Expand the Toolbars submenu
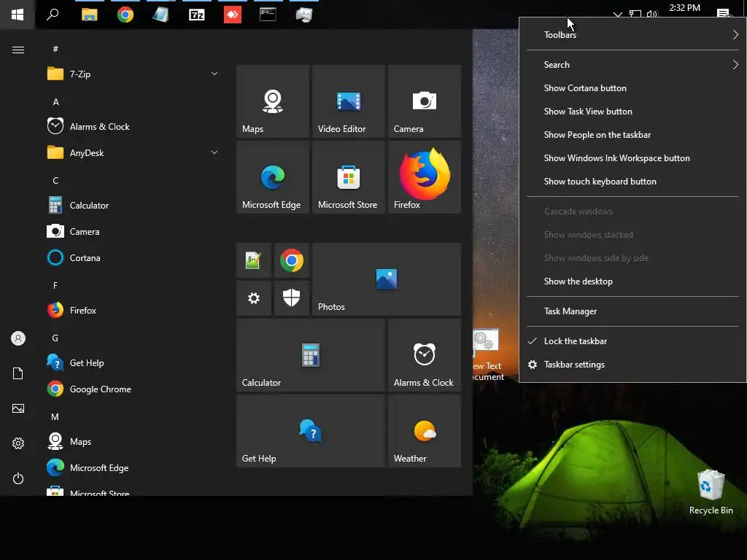The image size is (747, 560). coord(632,35)
